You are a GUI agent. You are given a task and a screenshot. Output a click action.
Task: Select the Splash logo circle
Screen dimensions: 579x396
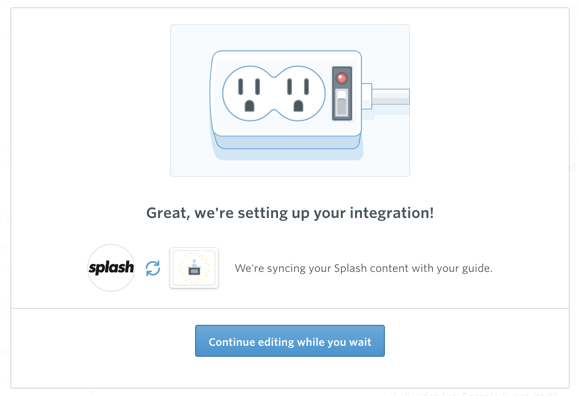coord(111,268)
